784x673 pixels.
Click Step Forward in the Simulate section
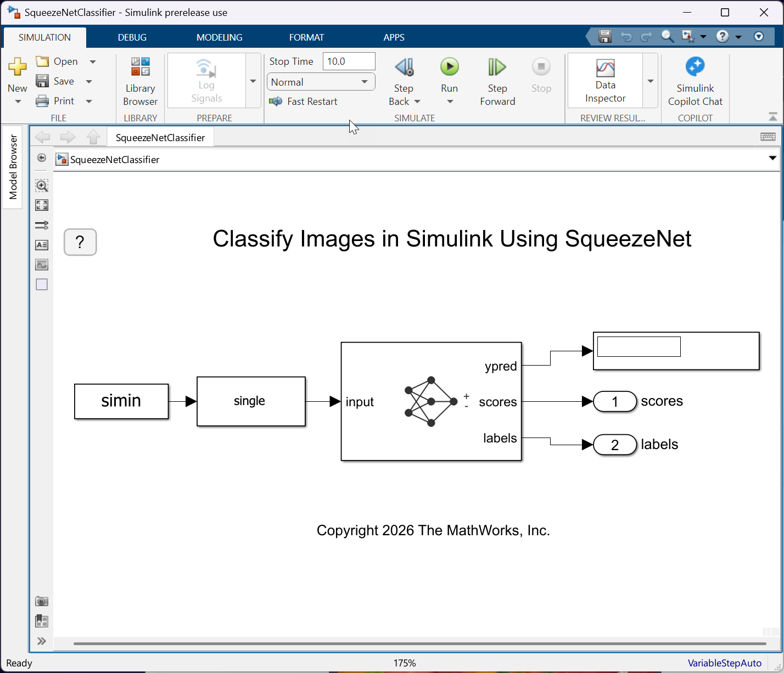(x=497, y=80)
